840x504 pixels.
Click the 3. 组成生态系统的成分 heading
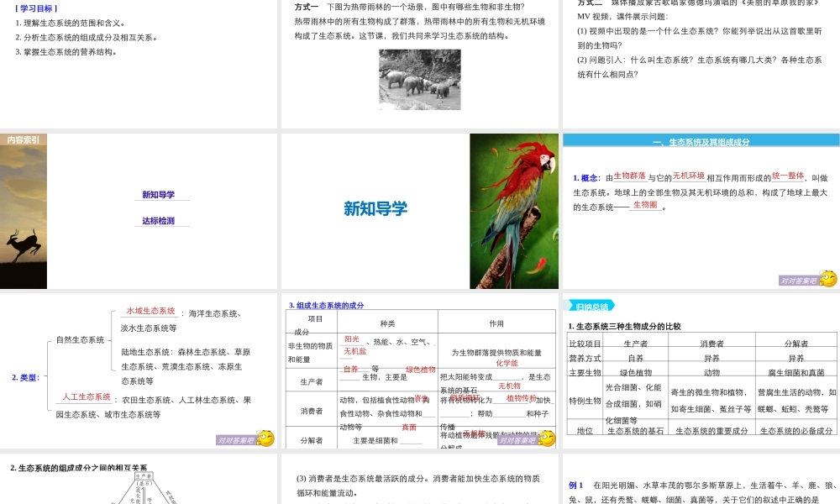coord(326,305)
